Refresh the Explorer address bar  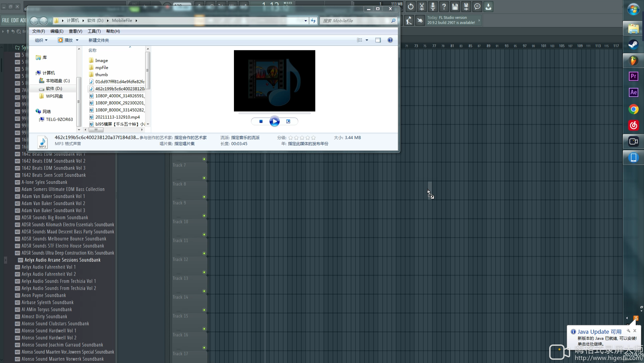coord(313,21)
